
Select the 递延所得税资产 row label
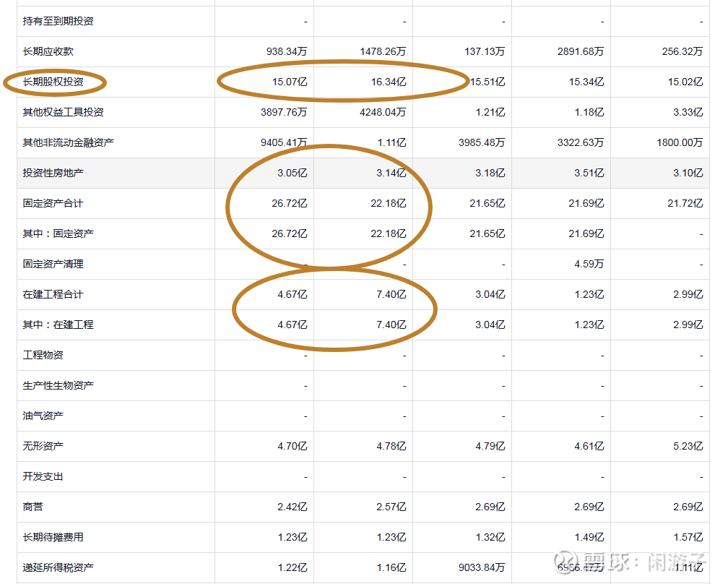click(58, 568)
